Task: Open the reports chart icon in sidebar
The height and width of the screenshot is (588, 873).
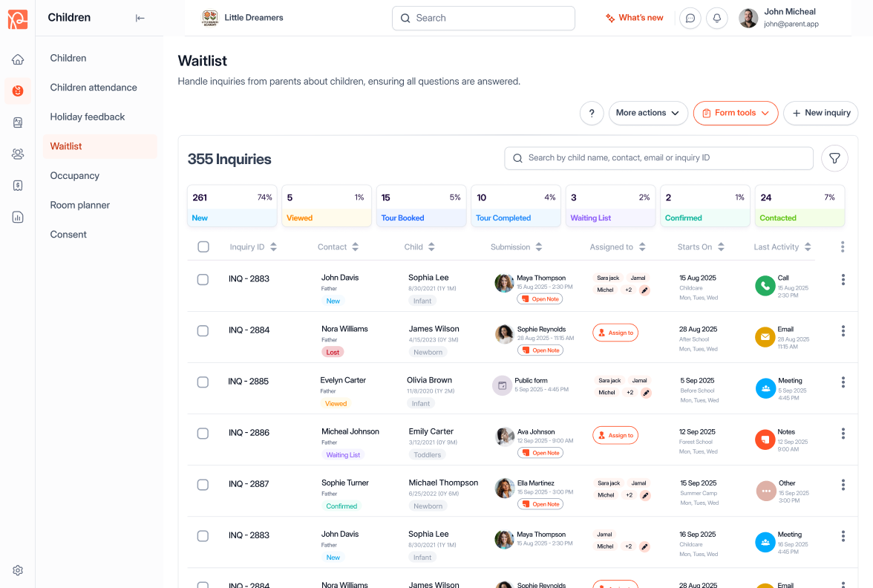Action: tap(18, 217)
